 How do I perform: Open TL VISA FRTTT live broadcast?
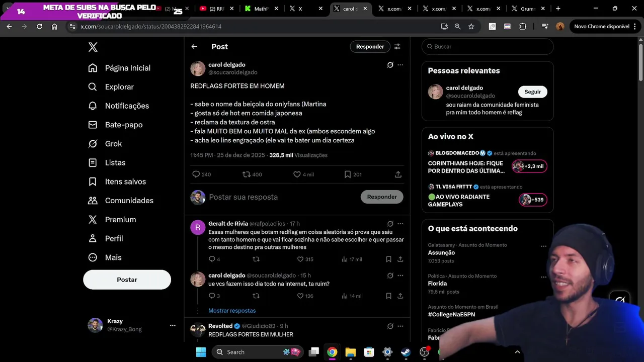(x=488, y=196)
